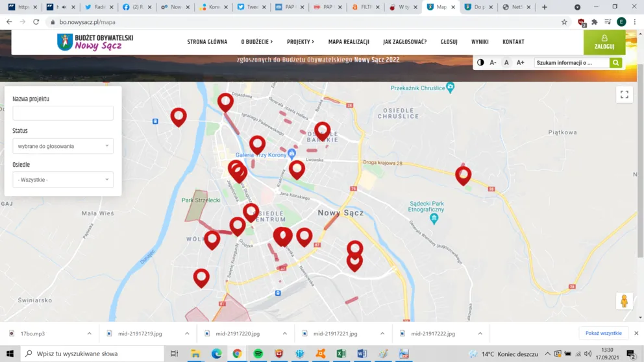Open Chrome three-dot menu
Screen dimensions: 644x362
[x=635, y=22]
